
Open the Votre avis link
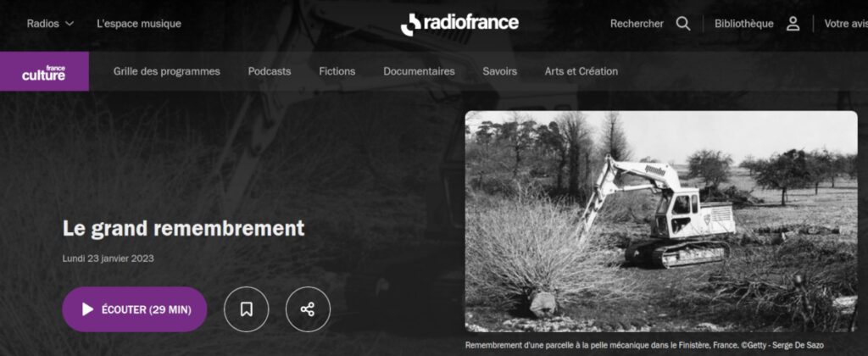[x=846, y=24]
